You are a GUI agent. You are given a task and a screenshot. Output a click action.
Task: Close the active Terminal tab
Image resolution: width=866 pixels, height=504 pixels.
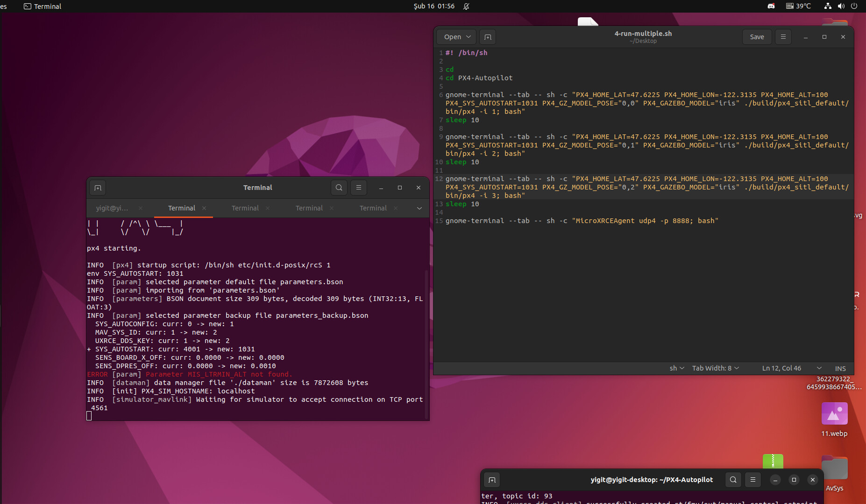click(x=204, y=208)
